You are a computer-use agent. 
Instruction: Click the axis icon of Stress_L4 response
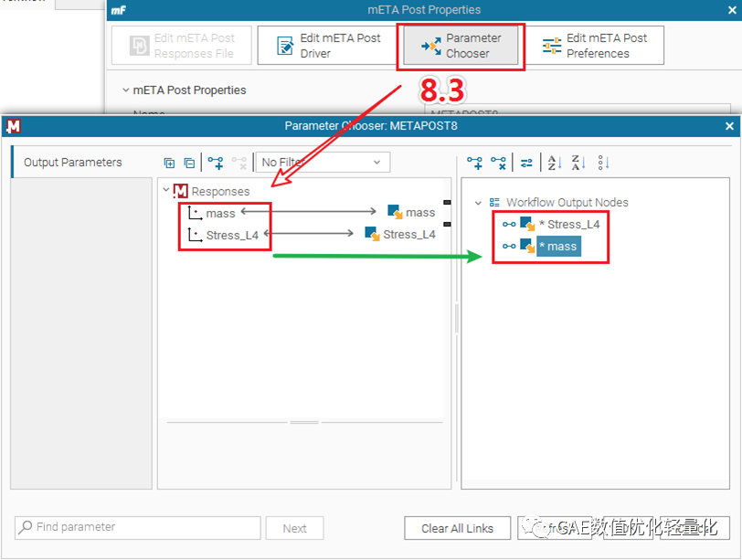pyautogui.click(x=195, y=235)
